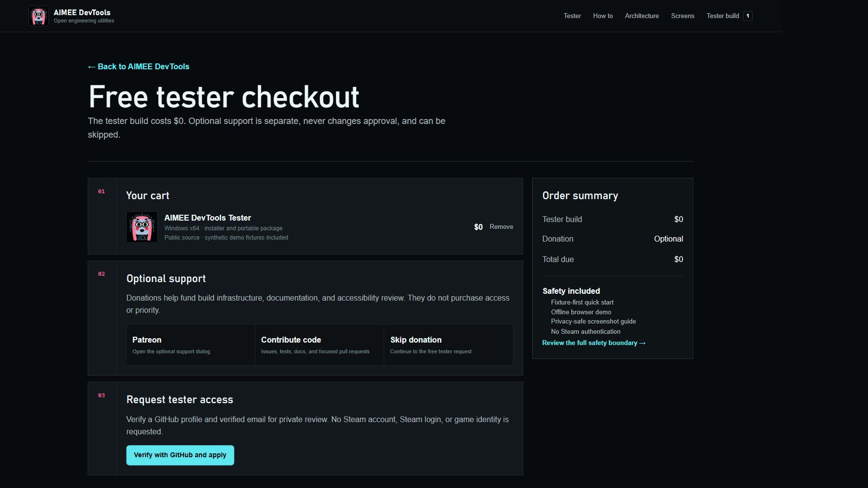This screenshot has width=868, height=488.
Task: Click the Tester build row in summary
Action: pos(613,219)
